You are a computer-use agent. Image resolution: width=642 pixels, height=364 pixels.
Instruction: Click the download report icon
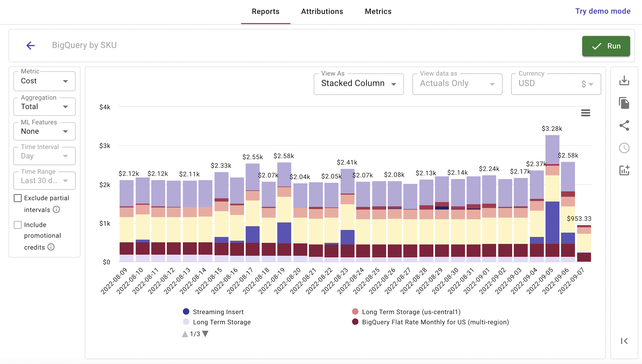click(x=624, y=81)
